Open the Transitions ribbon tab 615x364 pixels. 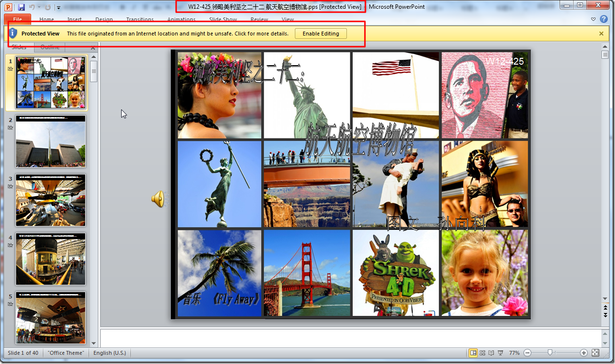click(x=140, y=19)
